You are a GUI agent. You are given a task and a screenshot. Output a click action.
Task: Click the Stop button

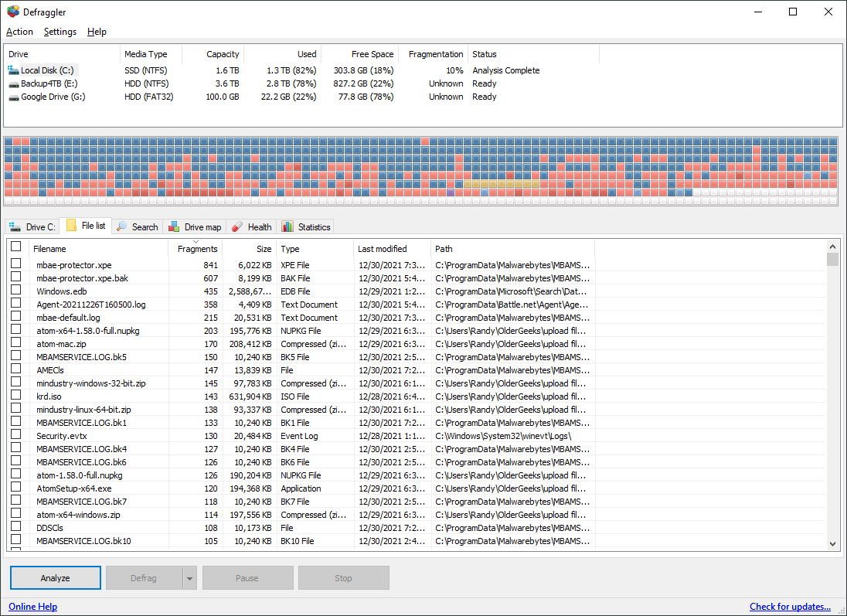344,578
